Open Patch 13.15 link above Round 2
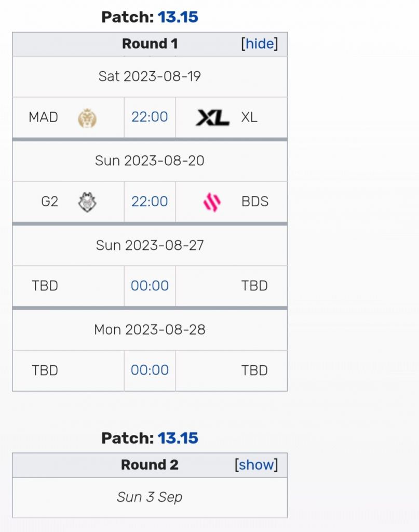The image size is (419, 532). (x=178, y=438)
